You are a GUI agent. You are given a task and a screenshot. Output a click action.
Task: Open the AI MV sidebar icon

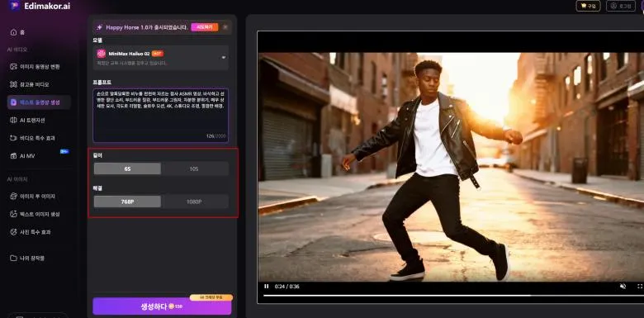pos(13,156)
